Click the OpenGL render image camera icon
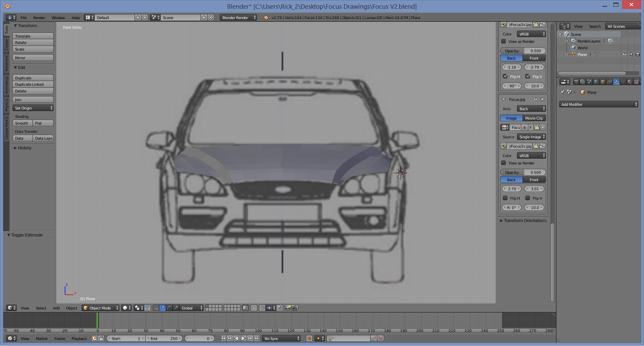 [x=288, y=308]
